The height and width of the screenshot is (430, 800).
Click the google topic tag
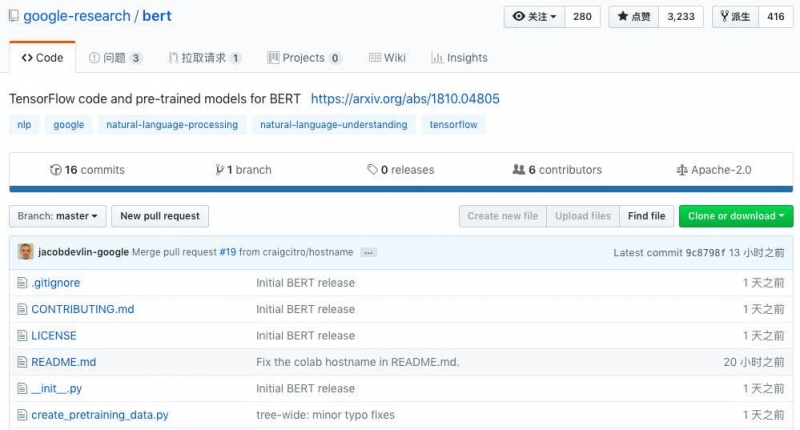[x=68, y=125]
